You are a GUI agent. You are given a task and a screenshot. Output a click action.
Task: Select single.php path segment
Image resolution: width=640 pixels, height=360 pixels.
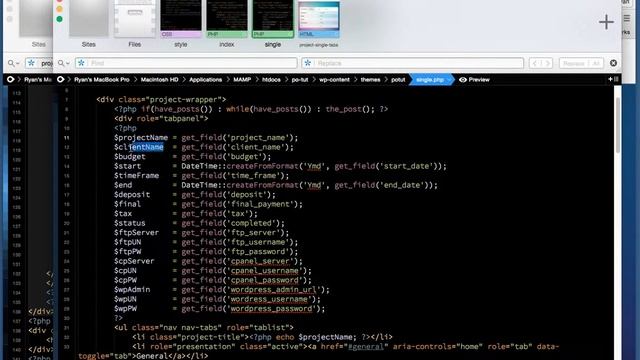pyautogui.click(x=430, y=80)
